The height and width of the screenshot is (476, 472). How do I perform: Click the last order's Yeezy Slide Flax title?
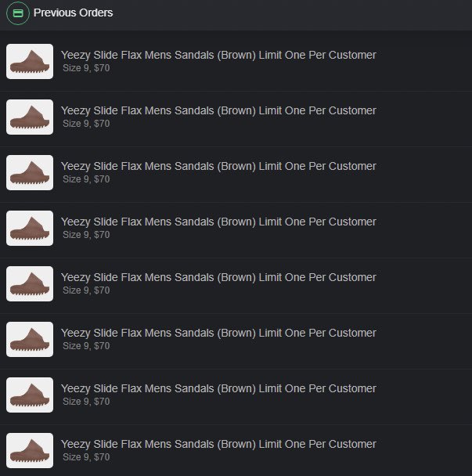218,444
